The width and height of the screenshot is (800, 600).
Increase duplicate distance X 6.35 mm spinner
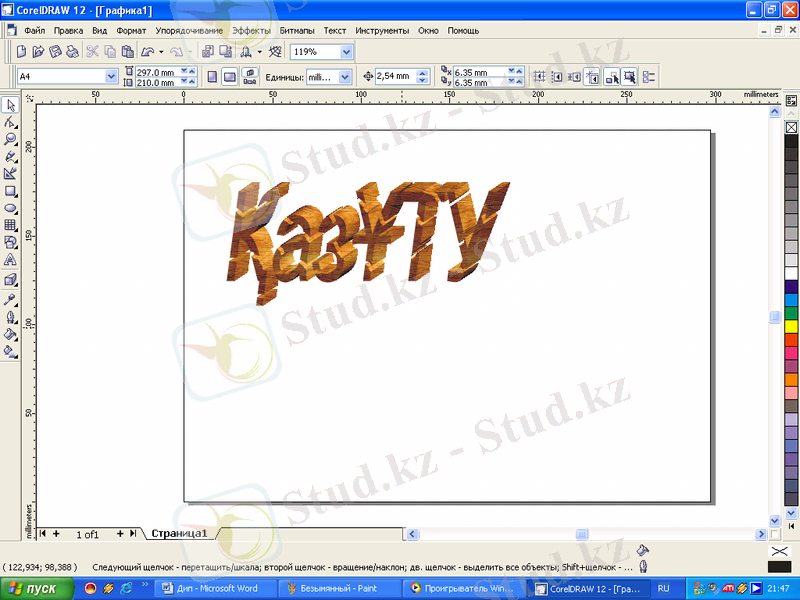coord(519,71)
